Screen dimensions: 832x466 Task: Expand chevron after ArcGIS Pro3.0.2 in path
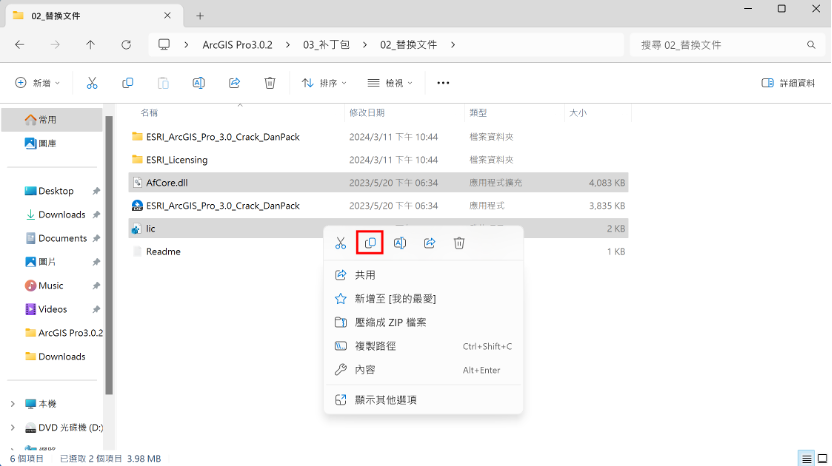pos(288,45)
